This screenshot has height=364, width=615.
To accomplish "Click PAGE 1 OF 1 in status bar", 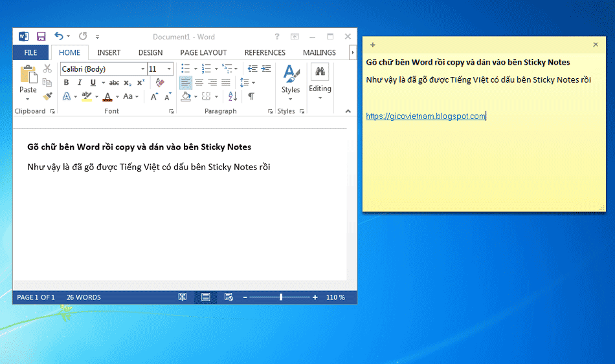I will click(x=36, y=297).
